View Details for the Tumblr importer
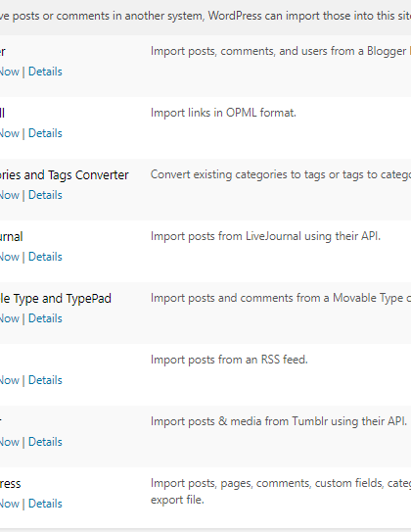This screenshot has width=411, height=532. click(45, 442)
